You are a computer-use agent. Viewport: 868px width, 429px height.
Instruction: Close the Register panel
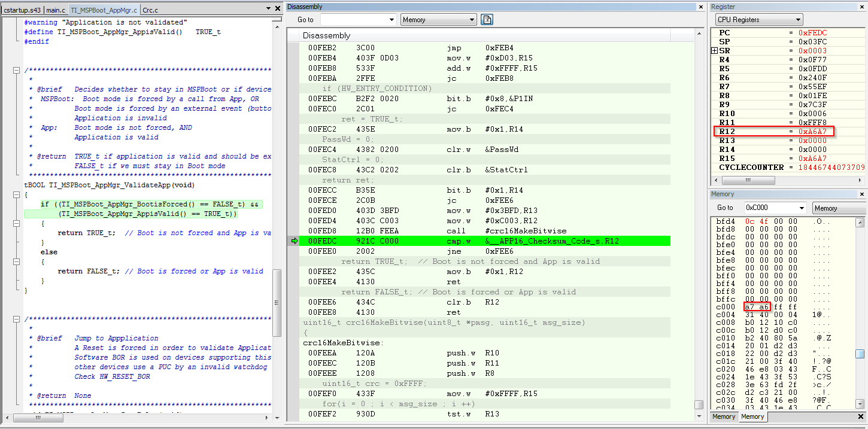[x=862, y=7]
